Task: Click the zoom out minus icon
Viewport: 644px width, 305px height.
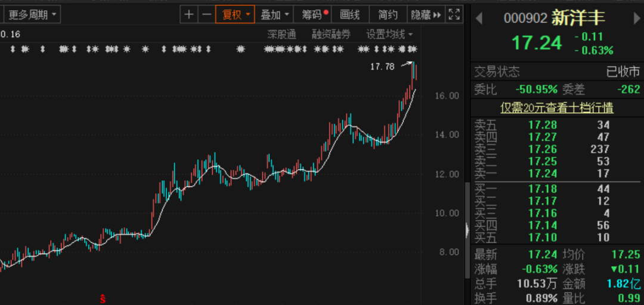Action: [206, 14]
